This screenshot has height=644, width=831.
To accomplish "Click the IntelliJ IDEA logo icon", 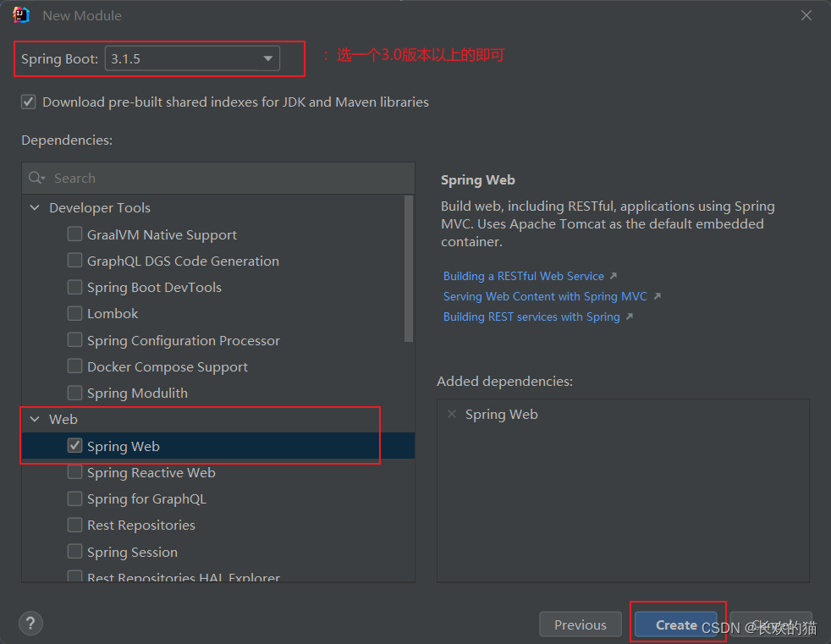I will click(21, 15).
